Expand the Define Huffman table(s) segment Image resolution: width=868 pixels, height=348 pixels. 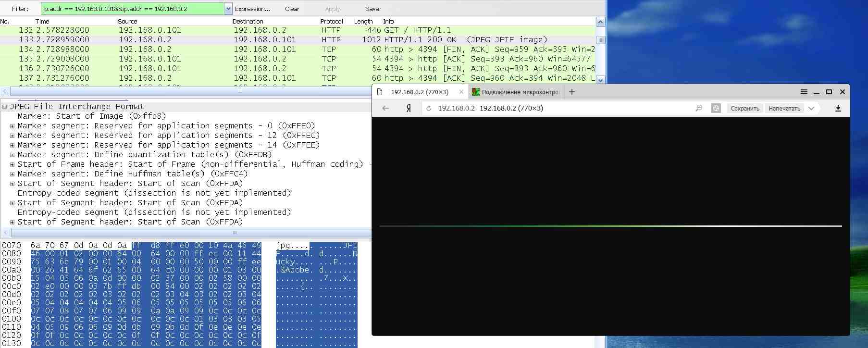point(12,174)
